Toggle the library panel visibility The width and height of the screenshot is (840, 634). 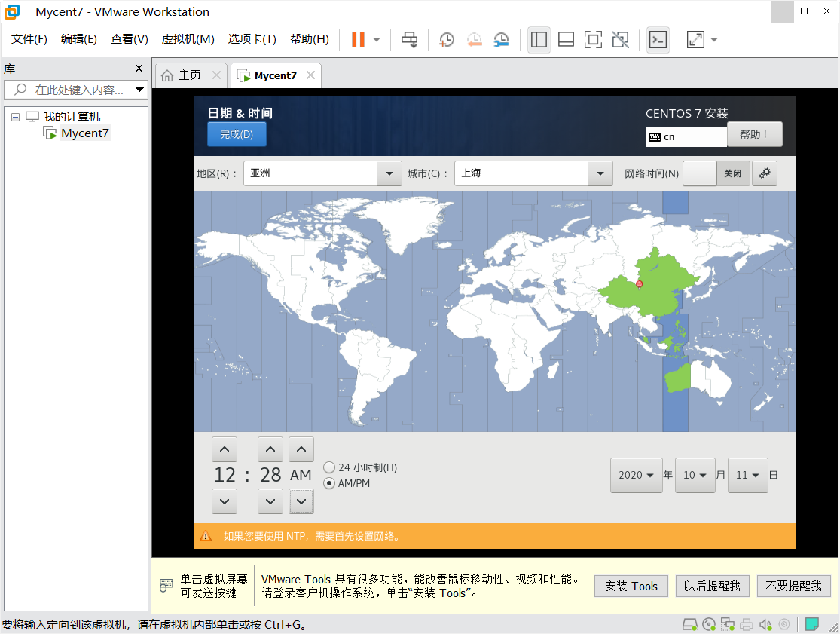click(x=539, y=39)
